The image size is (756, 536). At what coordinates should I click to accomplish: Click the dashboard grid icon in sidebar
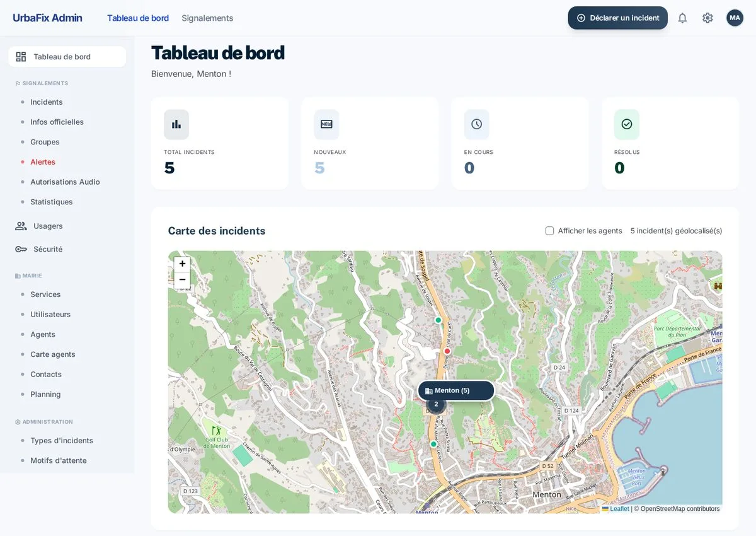click(x=21, y=57)
